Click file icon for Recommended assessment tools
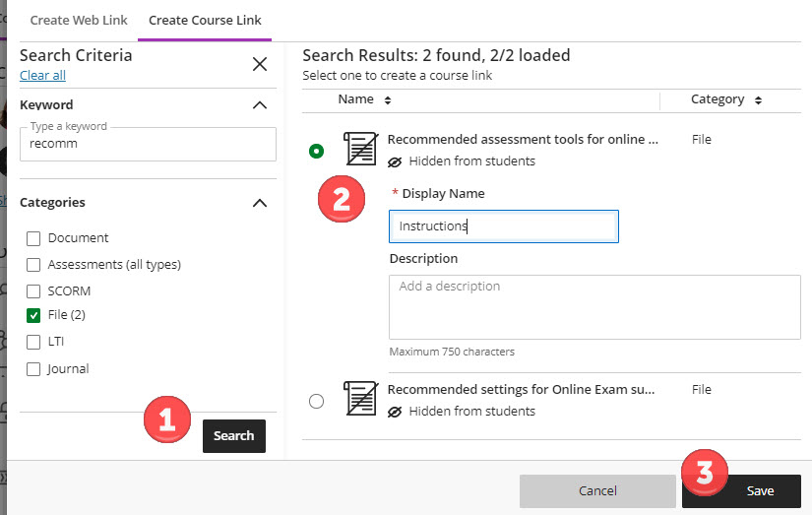Viewport: 812px width, 515px height. pos(360,149)
